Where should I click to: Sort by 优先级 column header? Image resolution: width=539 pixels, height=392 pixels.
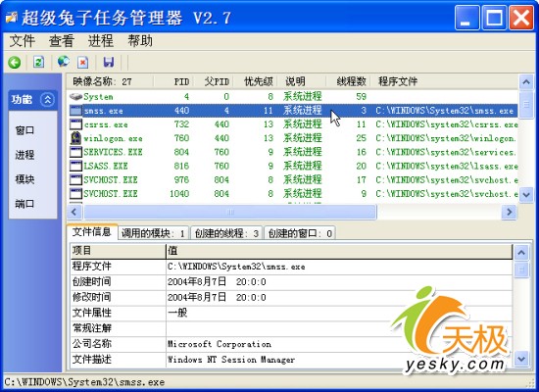[x=256, y=81]
